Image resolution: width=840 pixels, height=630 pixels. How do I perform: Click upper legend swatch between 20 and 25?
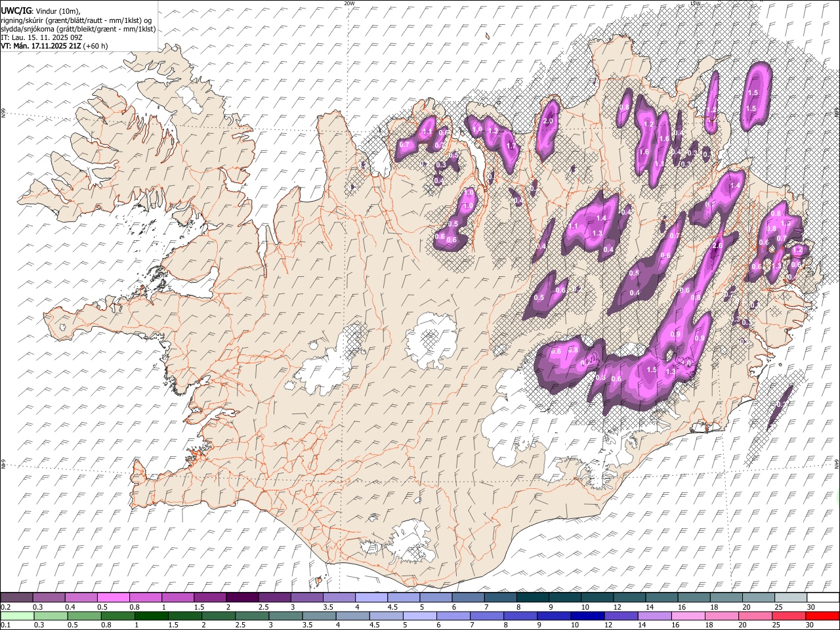759,597
